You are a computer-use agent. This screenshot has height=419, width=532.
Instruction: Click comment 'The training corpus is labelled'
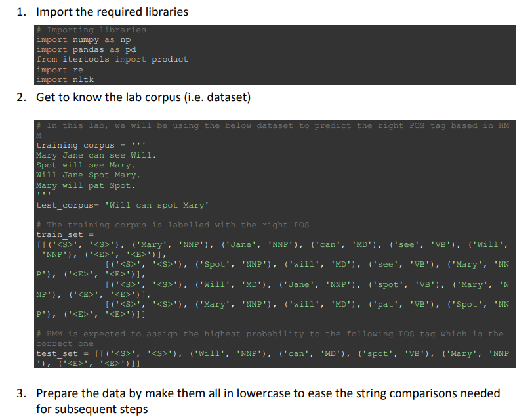click(x=173, y=225)
